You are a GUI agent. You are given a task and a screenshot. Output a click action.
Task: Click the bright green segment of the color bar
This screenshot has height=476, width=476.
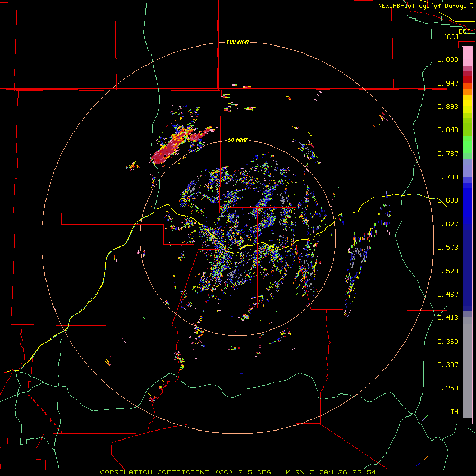(467, 144)
